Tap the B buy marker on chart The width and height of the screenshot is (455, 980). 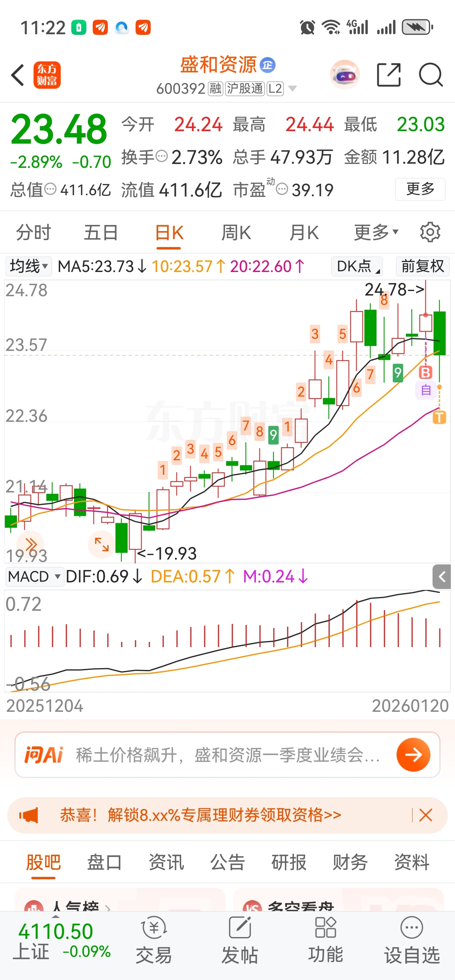click(x=425, y=372)
